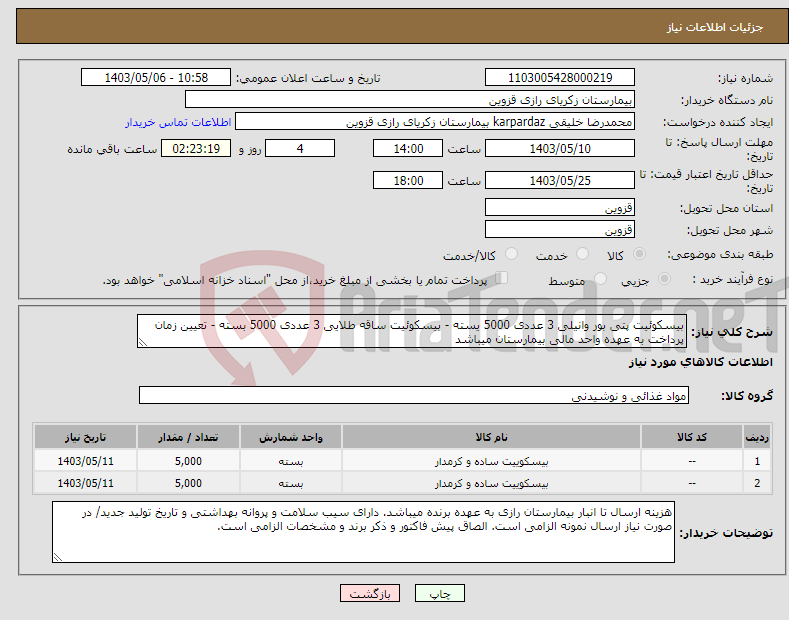Click the buyer name field بیمارستان زکریای رازی قزوین

pyautogui.click(x=410, y=100)
